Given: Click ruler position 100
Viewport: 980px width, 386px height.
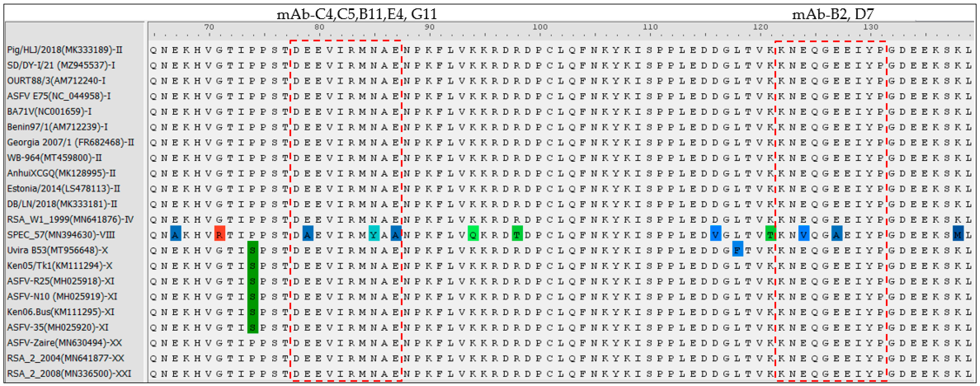Looking at the screenshot, I should [540, 27].
